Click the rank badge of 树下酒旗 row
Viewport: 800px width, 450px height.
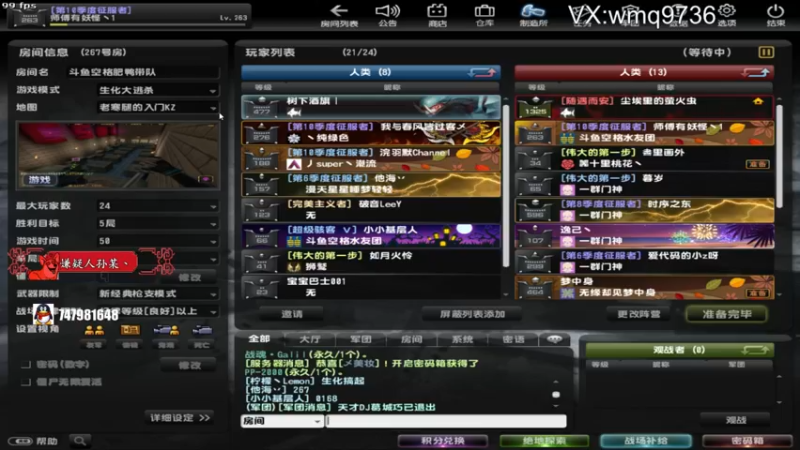[261, 107]
